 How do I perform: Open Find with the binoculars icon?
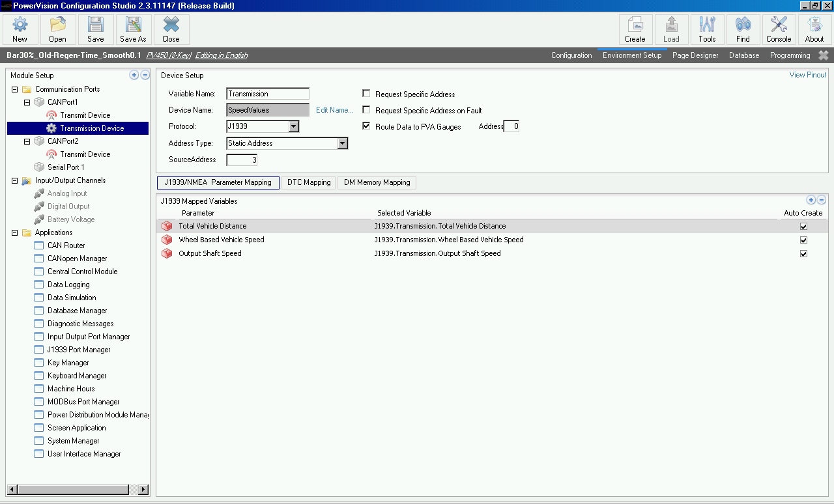point(743,30)
